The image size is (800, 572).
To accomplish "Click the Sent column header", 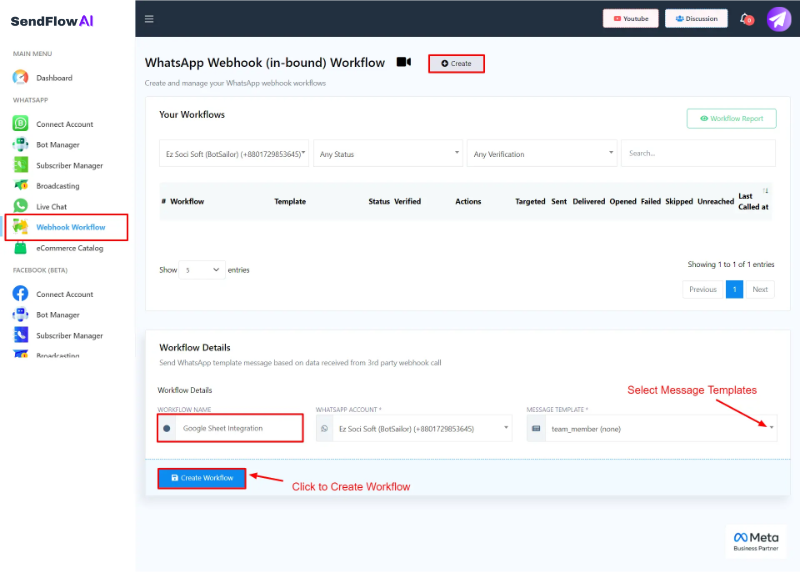I will click(x=559, y=202).
